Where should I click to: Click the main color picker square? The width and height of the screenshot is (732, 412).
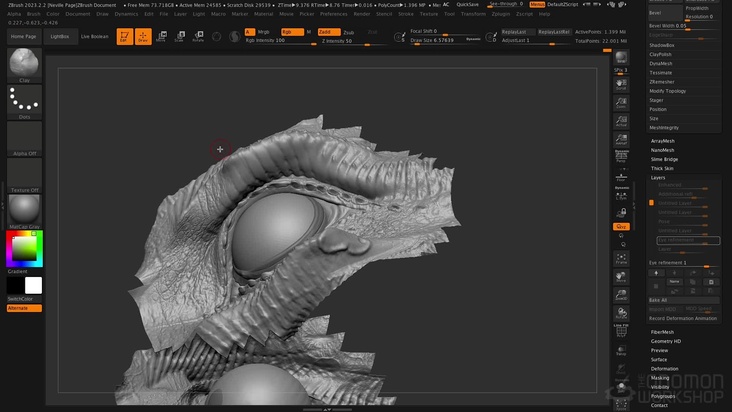point(24,248)
